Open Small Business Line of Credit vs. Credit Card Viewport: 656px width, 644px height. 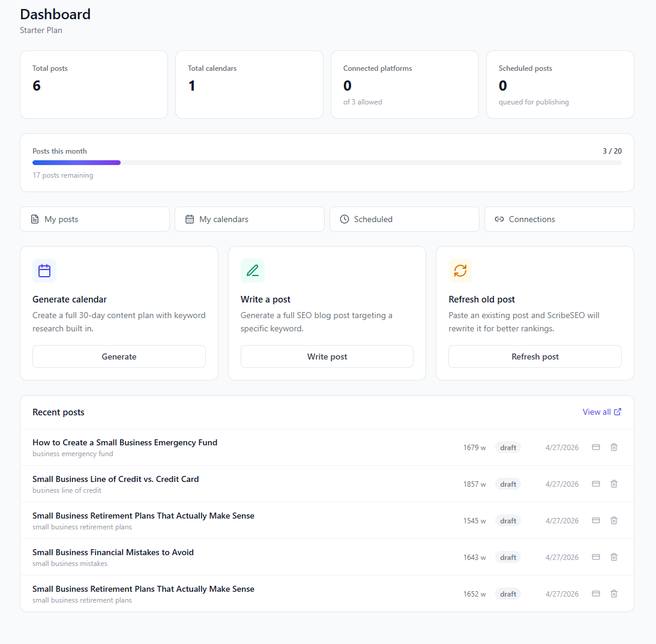coord(115,479)
